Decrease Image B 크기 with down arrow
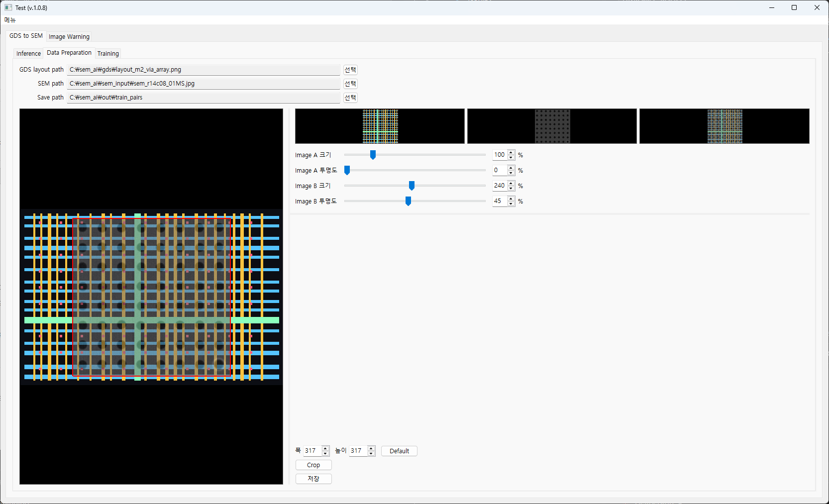The width and height of the screenshot is (829, 504). [x=511, y=188]
